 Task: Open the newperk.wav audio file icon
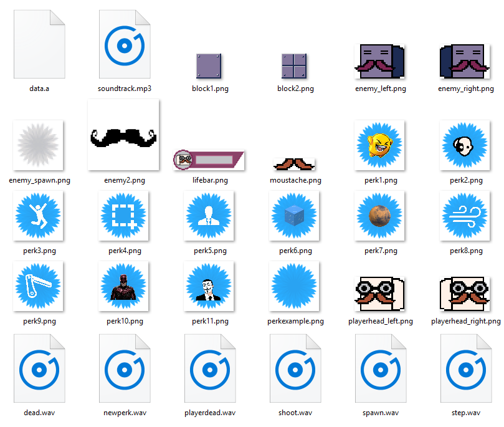[x=125, y=368]
